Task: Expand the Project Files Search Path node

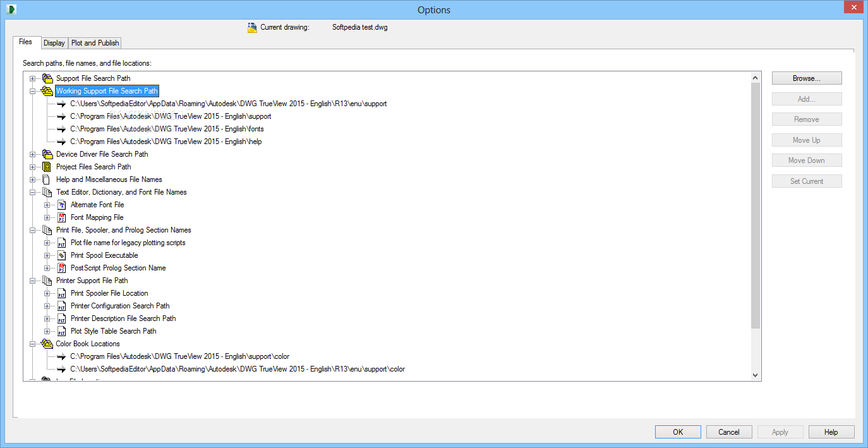Action: click(33, 167)
